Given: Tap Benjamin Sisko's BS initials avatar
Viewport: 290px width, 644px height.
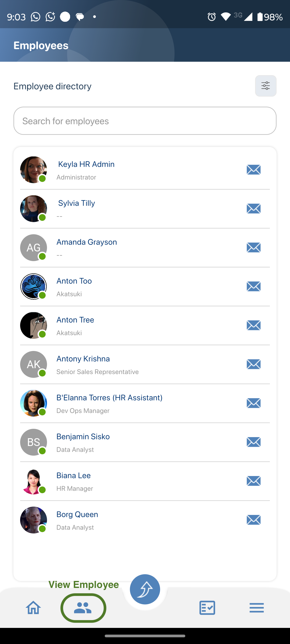Looking at the screenshot, I should coord(34,442).
